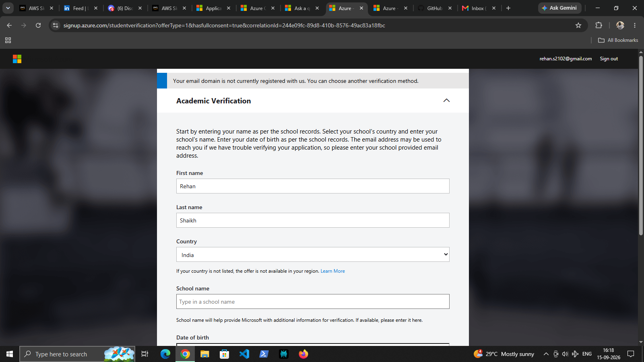The image size is (644, 362).
Task: Click the School name input field
Action: [x=313, y=302]
